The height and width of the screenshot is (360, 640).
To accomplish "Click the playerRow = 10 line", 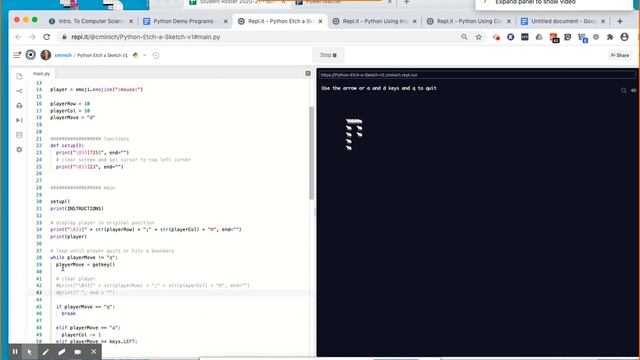I will coord(70,104).
